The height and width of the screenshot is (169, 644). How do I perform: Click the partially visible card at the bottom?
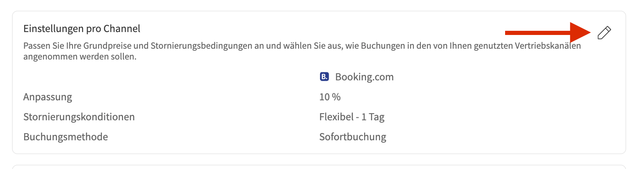tap(319, 167)
